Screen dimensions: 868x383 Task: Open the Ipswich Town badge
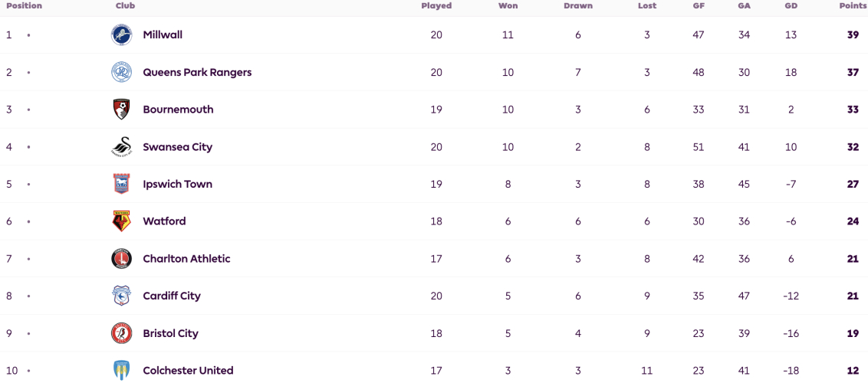pyautogui.click(x=121, y=184)
